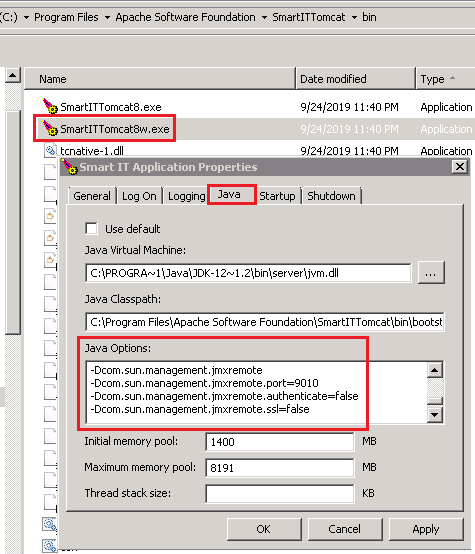The image size is (475, 554).
Task: Click the Maximum memory pool field
Action: pyautogui.click(x=280, y=468)
